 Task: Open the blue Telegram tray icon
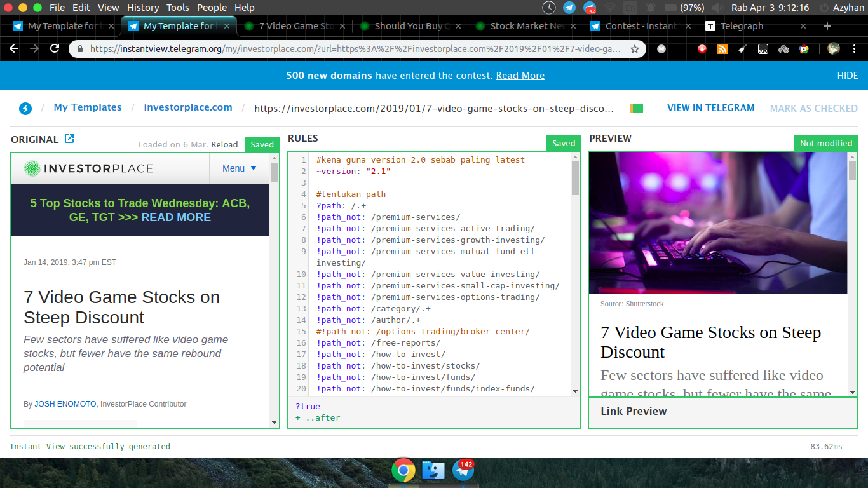click(569, 8)
